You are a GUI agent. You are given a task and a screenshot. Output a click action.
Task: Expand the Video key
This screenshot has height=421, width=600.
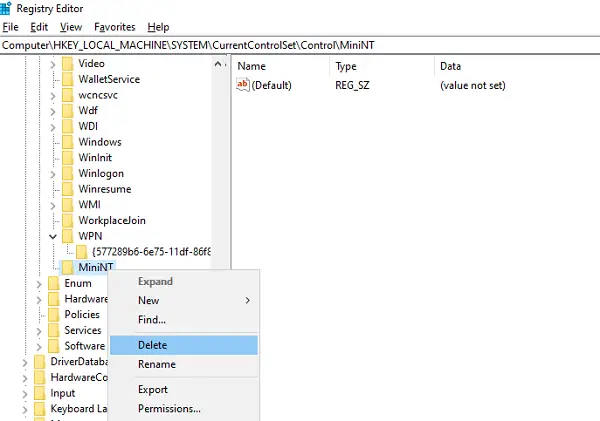coord(53,64)
